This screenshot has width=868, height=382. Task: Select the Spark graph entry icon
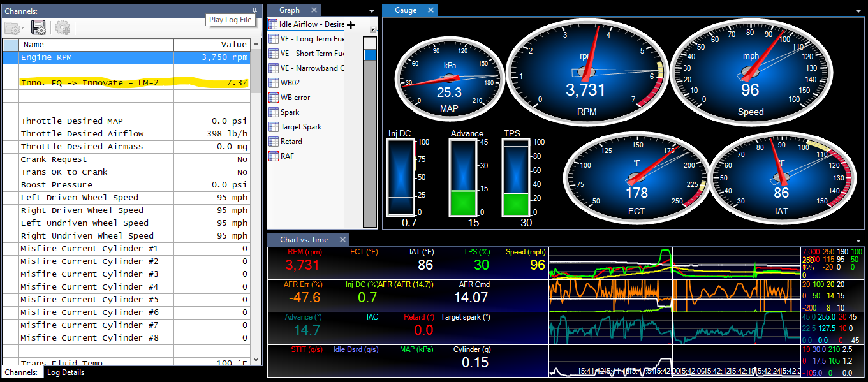tap(274, 112)
